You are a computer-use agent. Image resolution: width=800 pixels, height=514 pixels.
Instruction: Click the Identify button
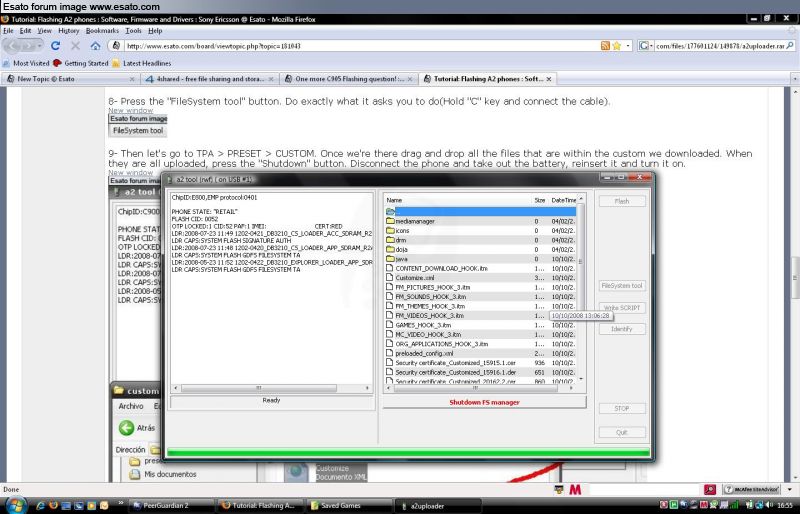[x=621, y=329]
